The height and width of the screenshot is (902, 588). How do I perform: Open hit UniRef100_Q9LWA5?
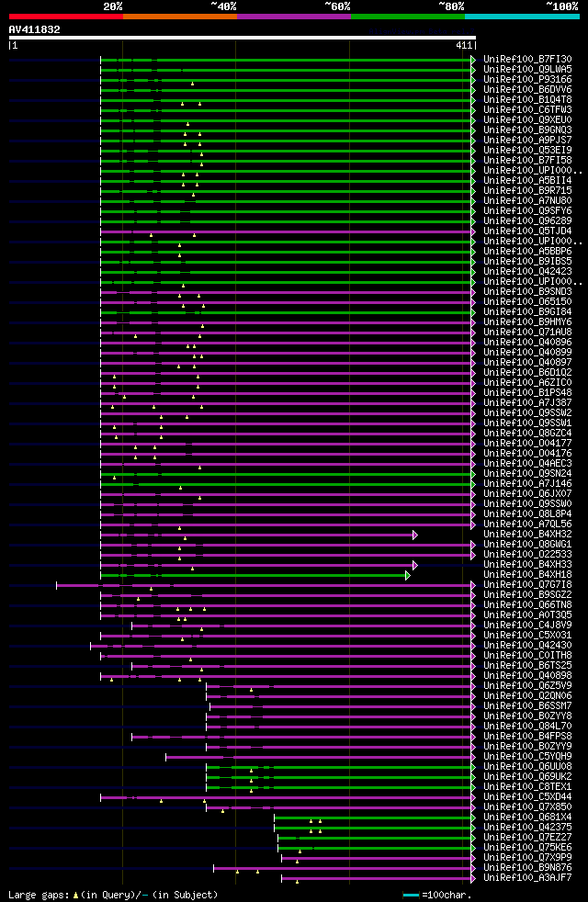pyautogui.click(x=527, y=70)
